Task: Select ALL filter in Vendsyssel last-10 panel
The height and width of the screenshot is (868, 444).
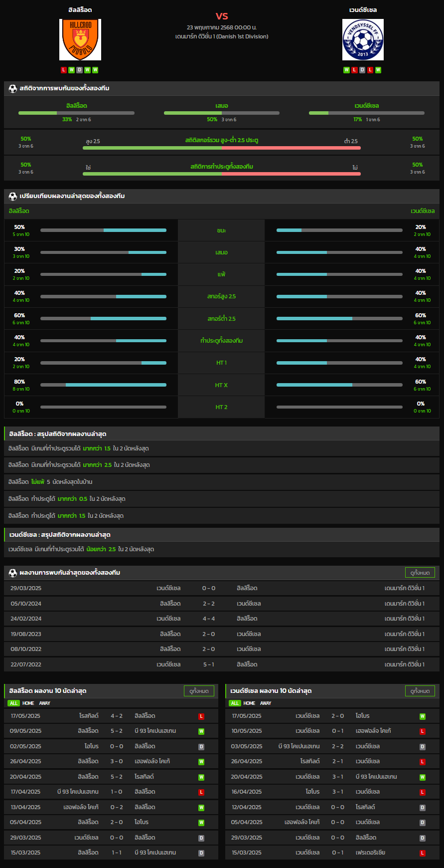Action: [x=235, y=703]
